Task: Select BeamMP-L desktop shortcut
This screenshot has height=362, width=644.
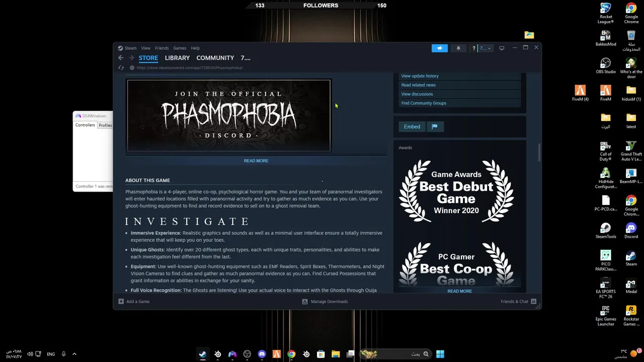Action: (631, 176)
